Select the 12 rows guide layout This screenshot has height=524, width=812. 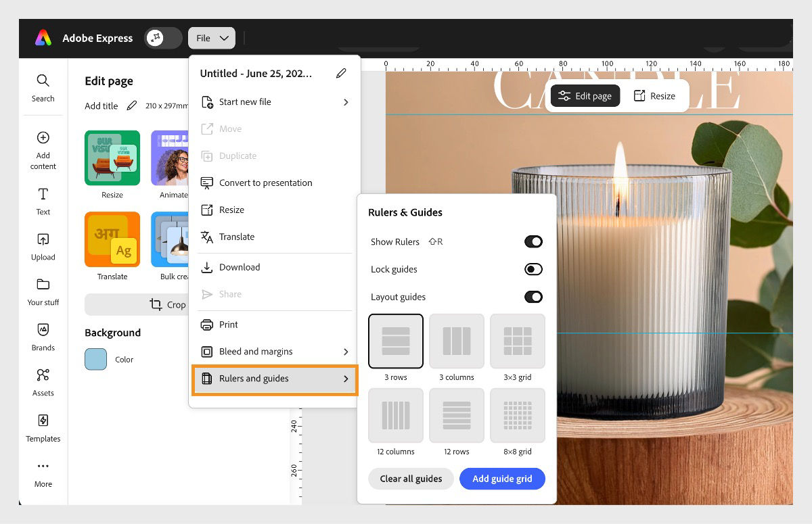tap(457, 415)
